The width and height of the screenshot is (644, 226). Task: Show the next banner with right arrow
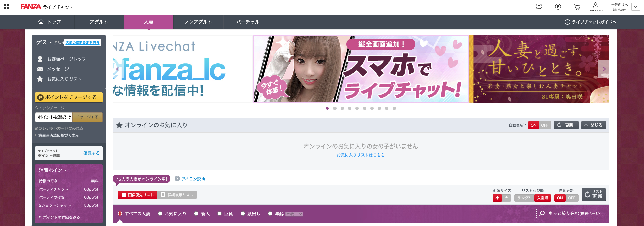tap(604, 69)
